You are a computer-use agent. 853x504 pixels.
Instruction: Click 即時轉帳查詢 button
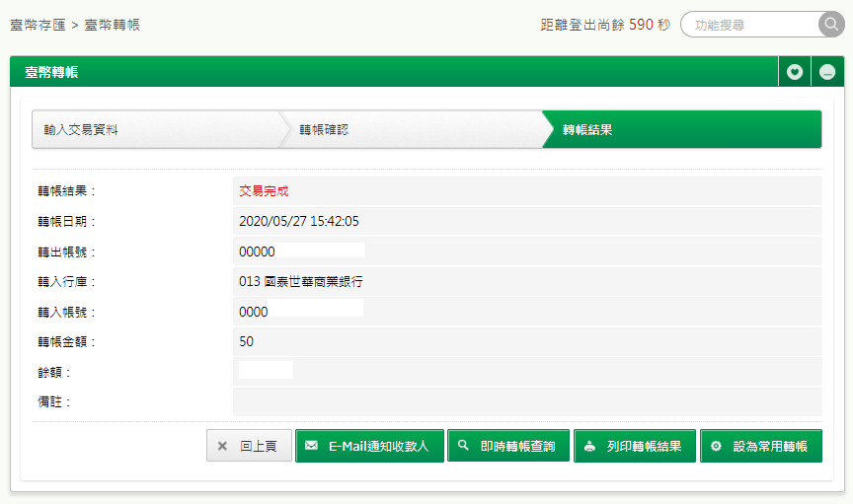(x=508, y=446)
